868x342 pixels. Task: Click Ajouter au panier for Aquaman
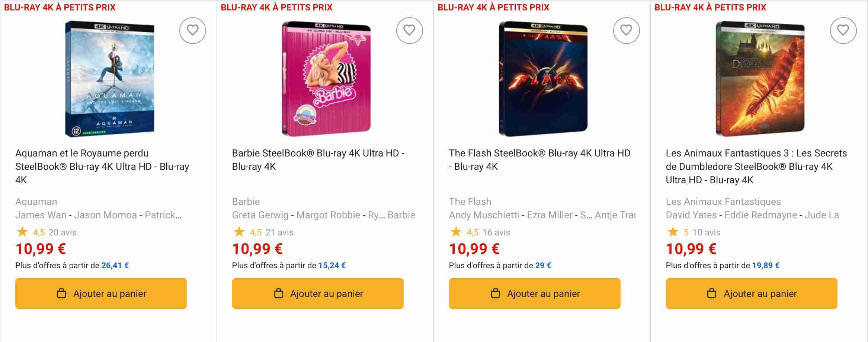tap(101, 294)
